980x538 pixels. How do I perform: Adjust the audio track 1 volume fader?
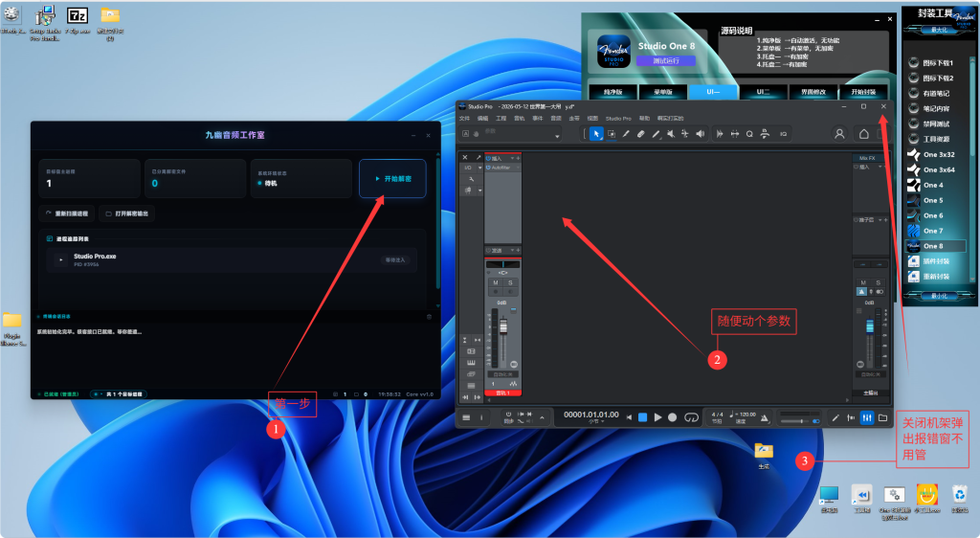(503, 327)
